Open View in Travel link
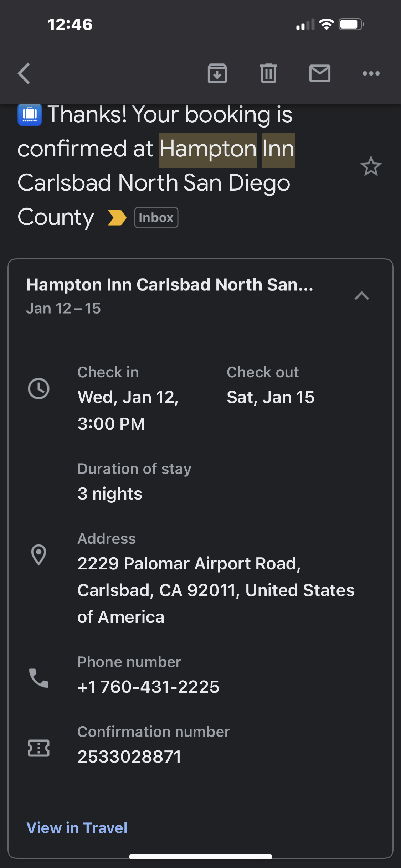The image size is (401, 868). 77,828
